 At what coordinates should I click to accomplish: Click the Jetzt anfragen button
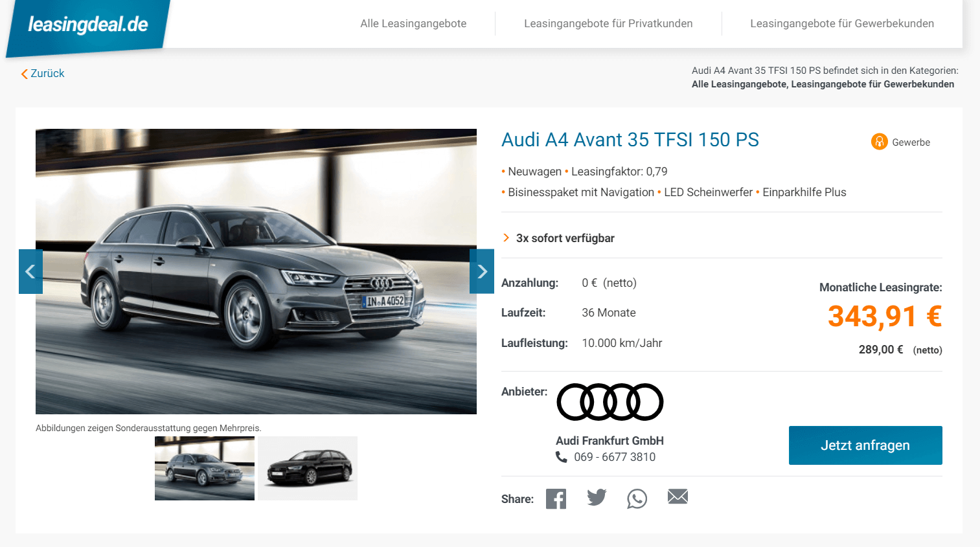point(865,445)
